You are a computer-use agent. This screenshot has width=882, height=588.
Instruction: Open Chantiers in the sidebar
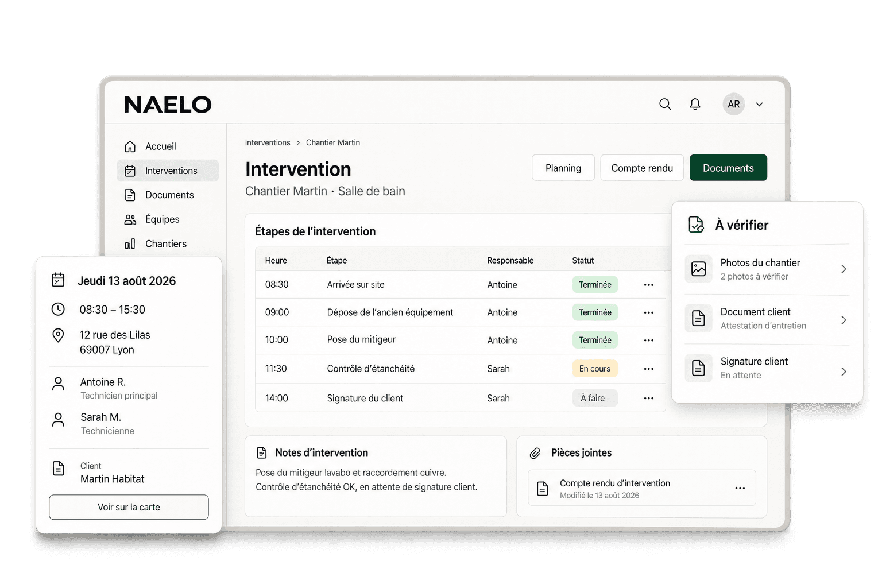pyautogui.click(x=168, y=244)
